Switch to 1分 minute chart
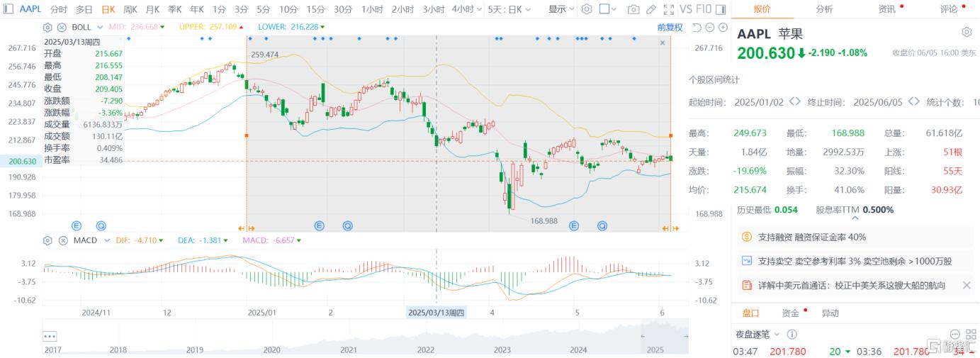980x358 pixels. pyautogui.click(x=220, y=9)
